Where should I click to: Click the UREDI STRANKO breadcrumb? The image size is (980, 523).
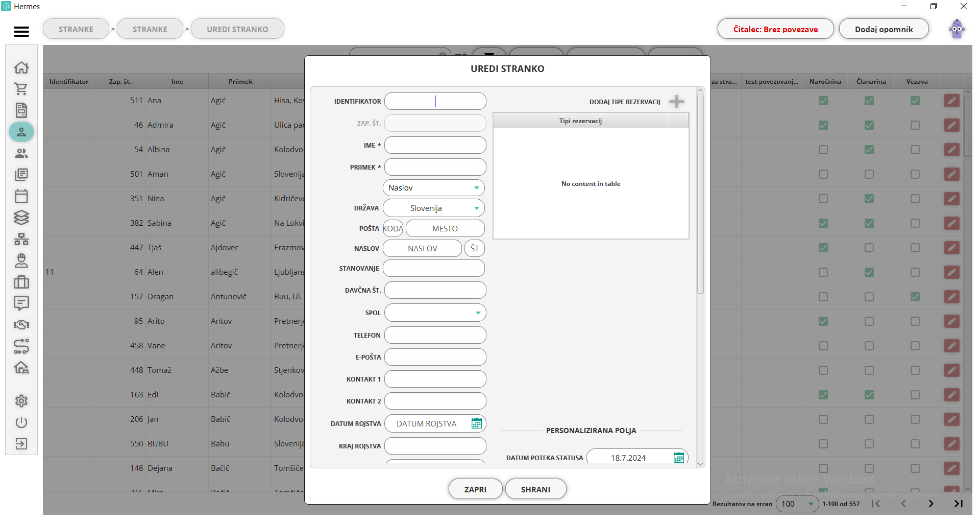coord(237,29)
